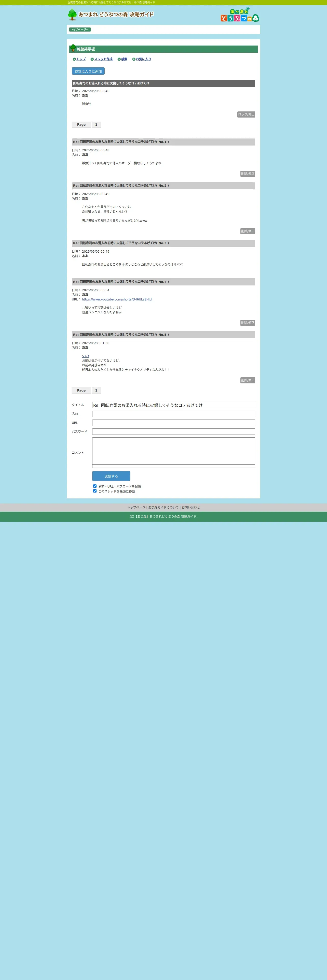This screenshot has height=980, width=327.
Task: Click the thread title header bar
Action: coord(163,84)
